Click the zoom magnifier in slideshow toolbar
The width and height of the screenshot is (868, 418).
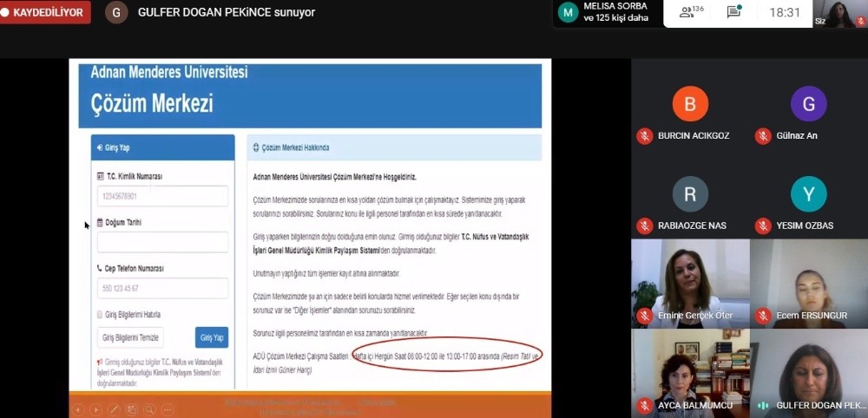(x=150, y=409)
